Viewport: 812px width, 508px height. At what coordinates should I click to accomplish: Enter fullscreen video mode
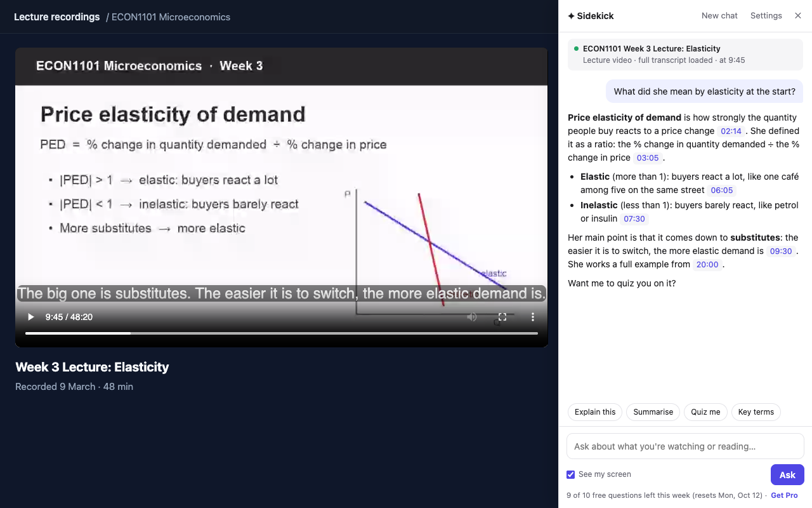[502, 317]
